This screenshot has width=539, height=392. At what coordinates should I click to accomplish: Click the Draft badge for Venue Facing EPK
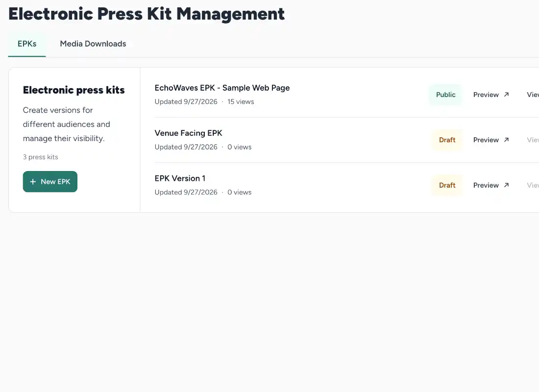click(447, 140)
